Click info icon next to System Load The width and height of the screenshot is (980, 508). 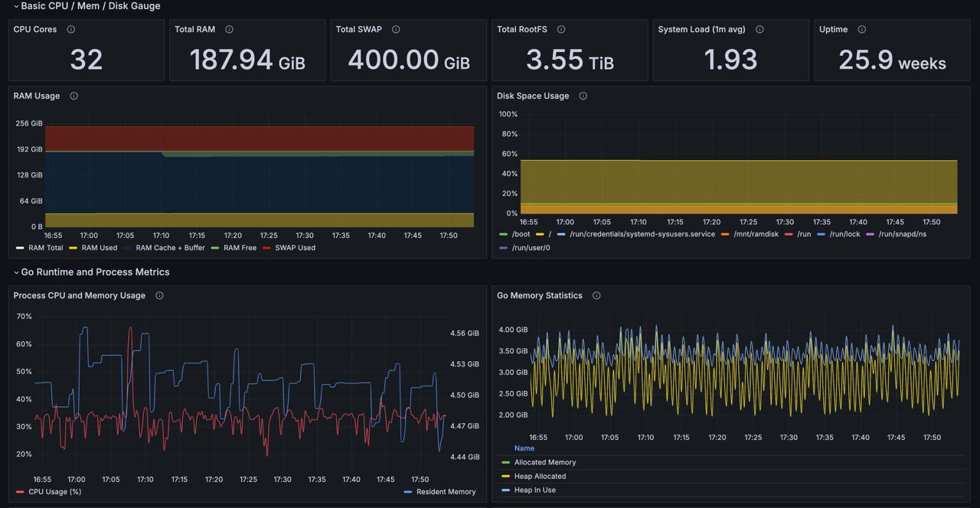tap(759, 29)
